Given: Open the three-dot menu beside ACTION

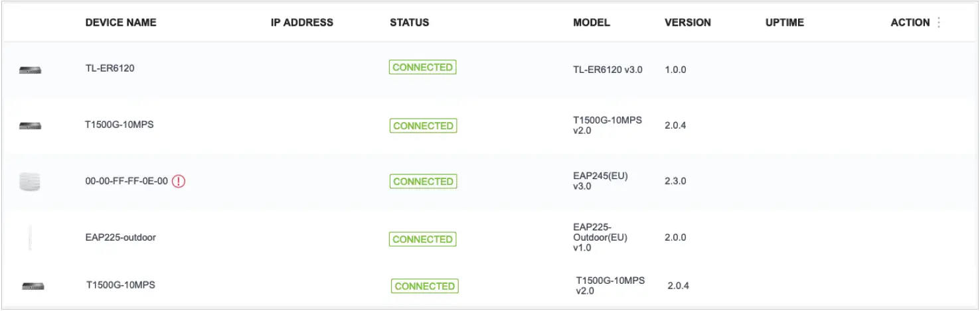Looking at the screenshot, I should click(x=939, y=23).
